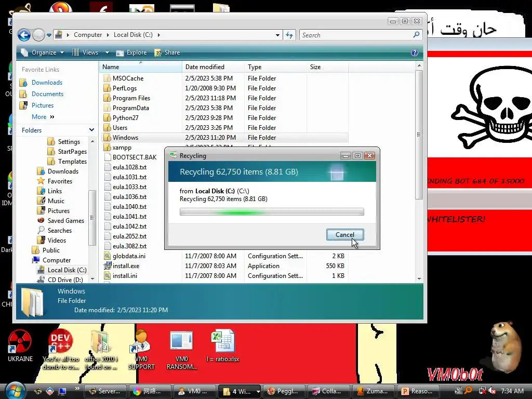Select the StartPages folder in tree
Image resolution: width=532 pixels, height=399 pixels.
coord(72,151)
